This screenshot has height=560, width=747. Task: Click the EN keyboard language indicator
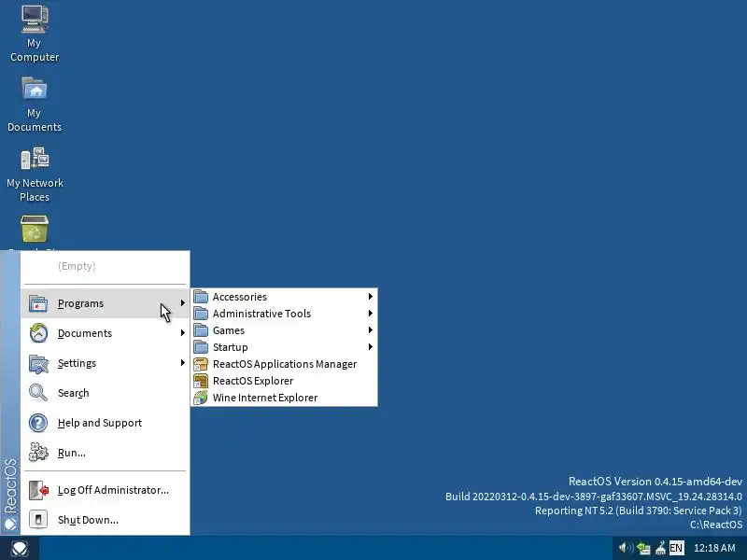676,548
